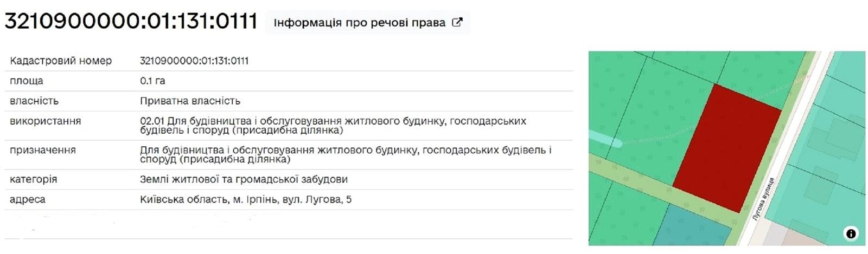Click the Кадастровий номер row label

[x=61, y=61]
